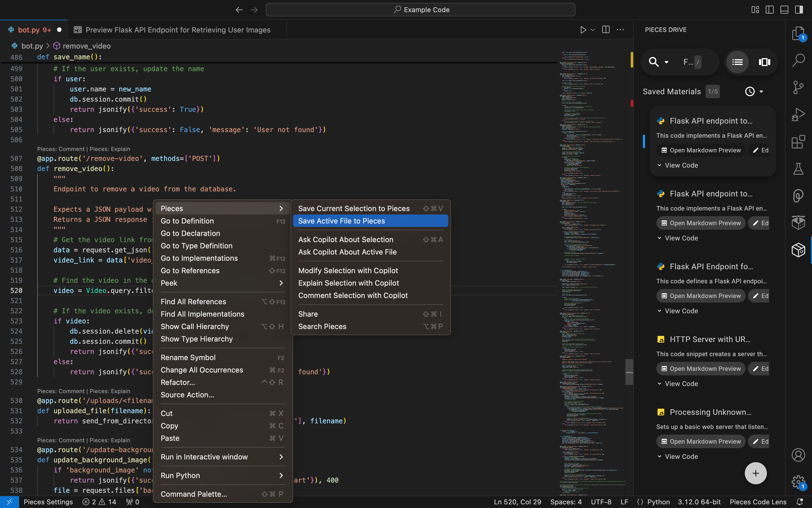Click the editor vertical scrollbar thumb
The width and height of the screenshot is (812, 508).
pyautogui.click(x=629, y=372)
